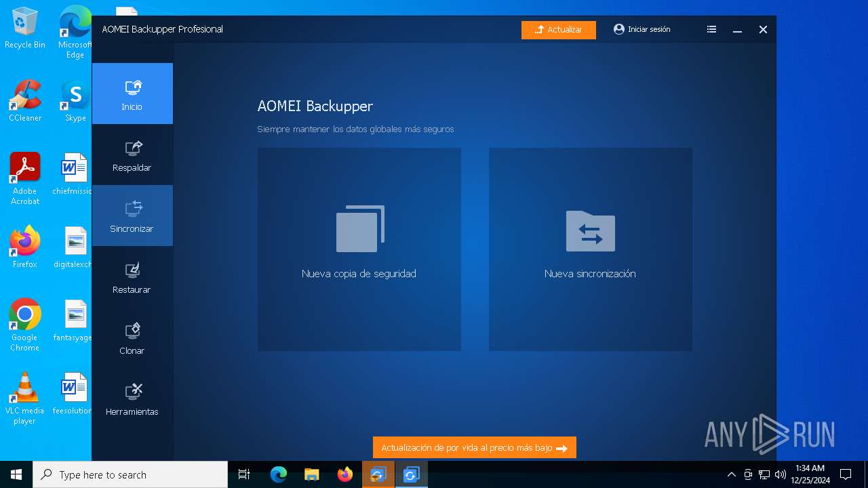The width and height of the screenshot is (868, 488).
Task: Select the Google Chrome desktop shortcut
Action: [x=25, y=325]
